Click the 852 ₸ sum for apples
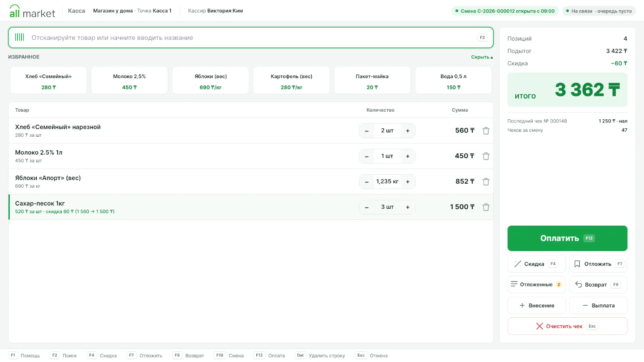The image size is (644, 362). click(465, 181)
